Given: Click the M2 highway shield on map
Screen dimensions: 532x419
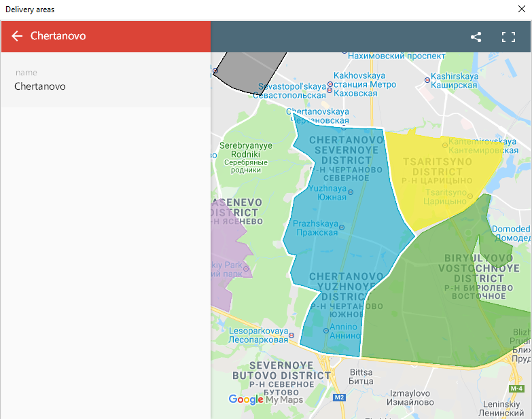Looking at the screenshot, I should [340, 397].
